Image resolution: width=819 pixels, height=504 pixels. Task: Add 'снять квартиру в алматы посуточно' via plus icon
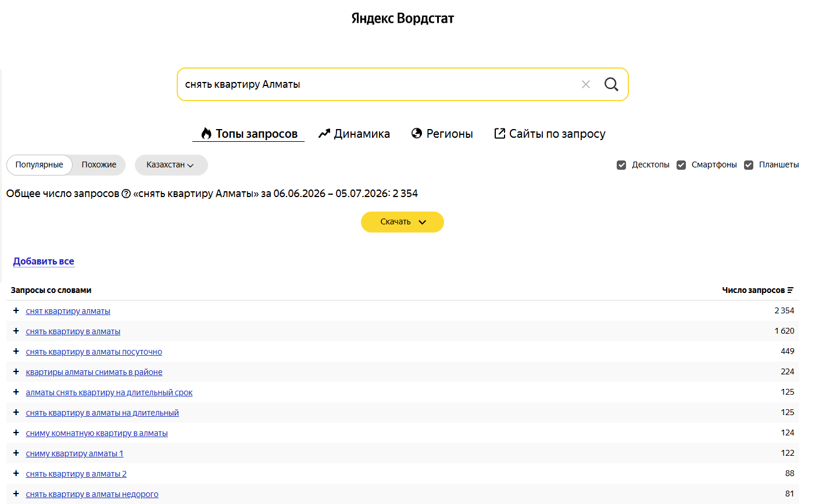[x=16, y=352]
